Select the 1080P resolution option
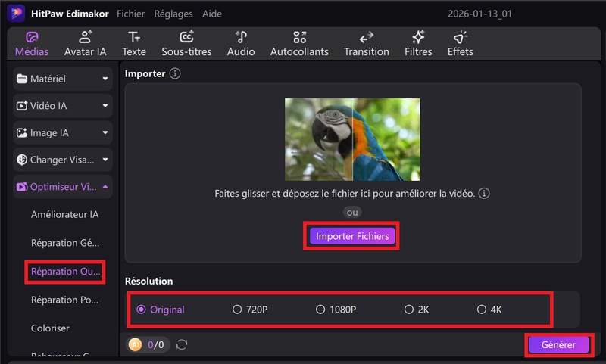Viewport: 606px width, 364px height. click(336, 310)
